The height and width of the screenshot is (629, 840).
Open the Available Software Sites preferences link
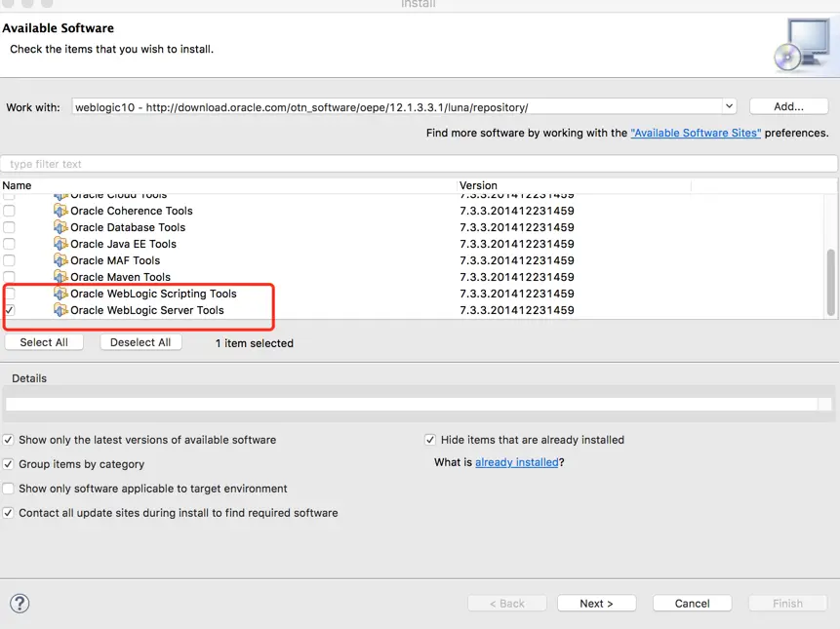(x=696, y=133)
